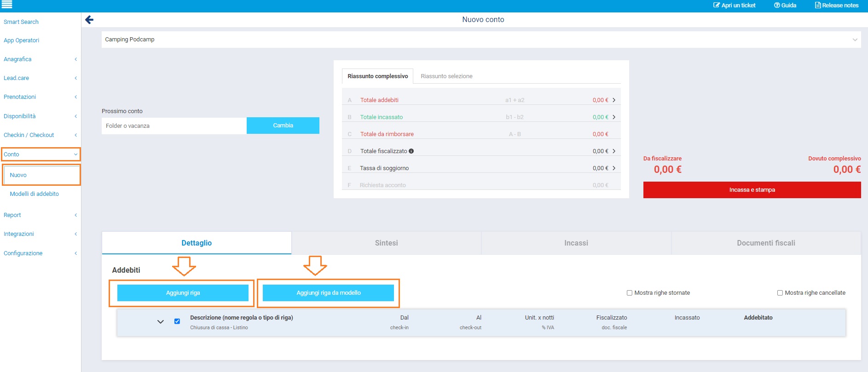The image size is (868, 372).
Task: Click the Apri un ticket link
Action: [735, 6]
